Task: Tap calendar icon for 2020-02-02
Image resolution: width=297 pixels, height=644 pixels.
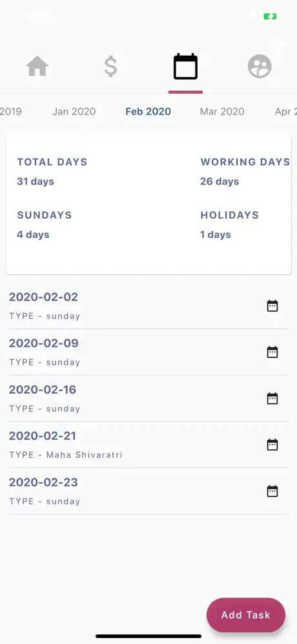Action: (x=272, y=306)
